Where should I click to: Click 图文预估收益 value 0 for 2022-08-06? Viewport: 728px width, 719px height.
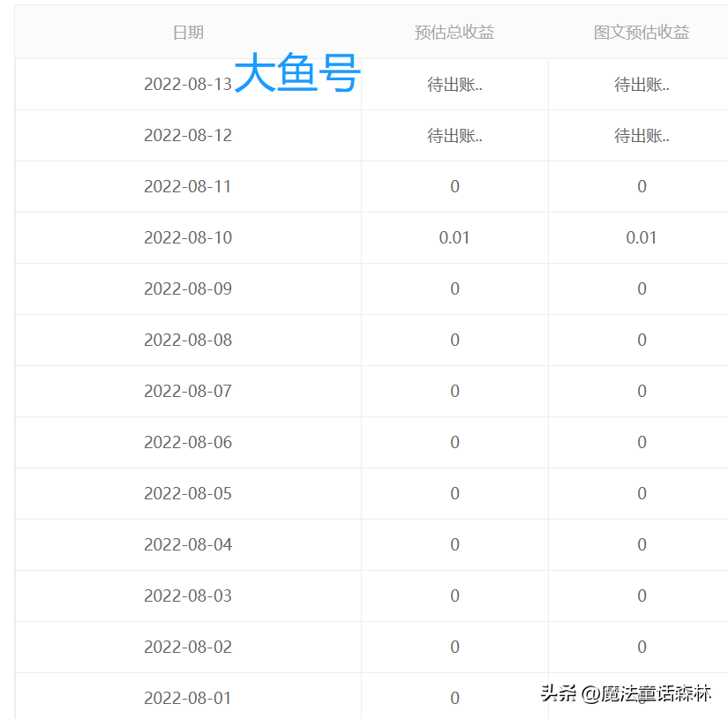(x=642, y=442)
